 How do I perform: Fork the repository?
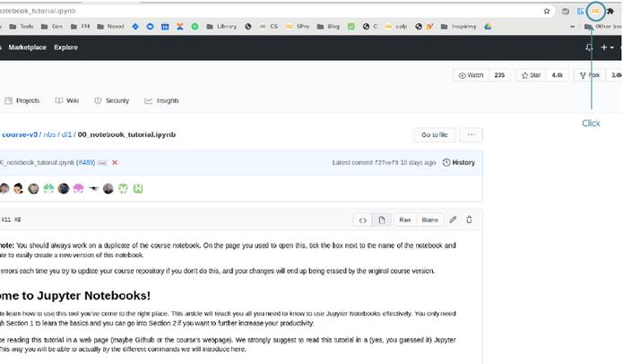(590, 75)
